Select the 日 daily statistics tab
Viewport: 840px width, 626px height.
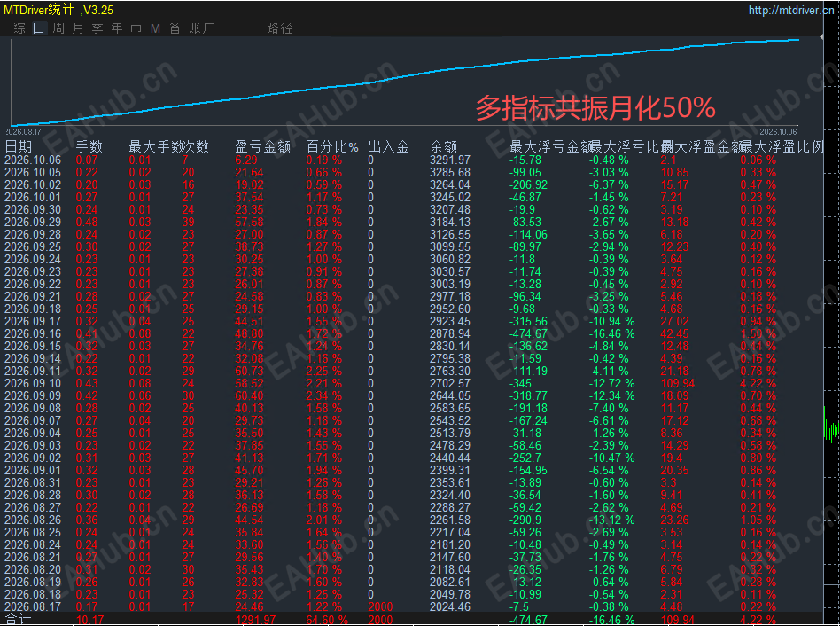(x=39, y=27)
